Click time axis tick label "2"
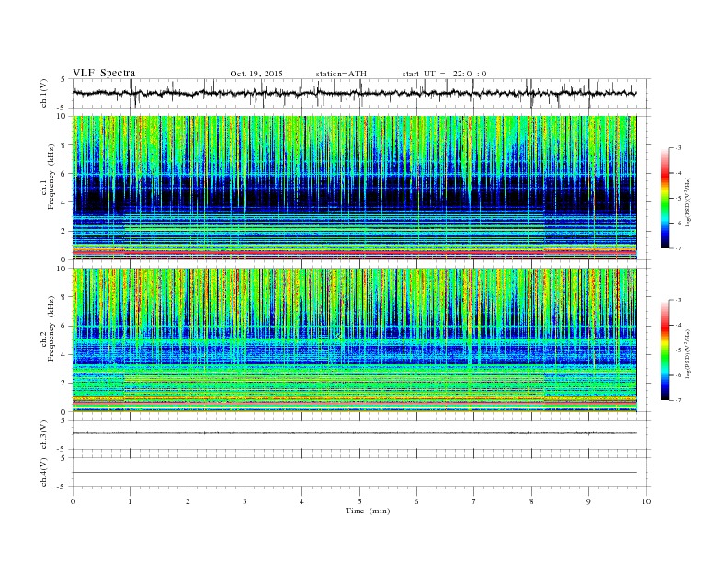The image size is (728, 563). pos(188,501)
